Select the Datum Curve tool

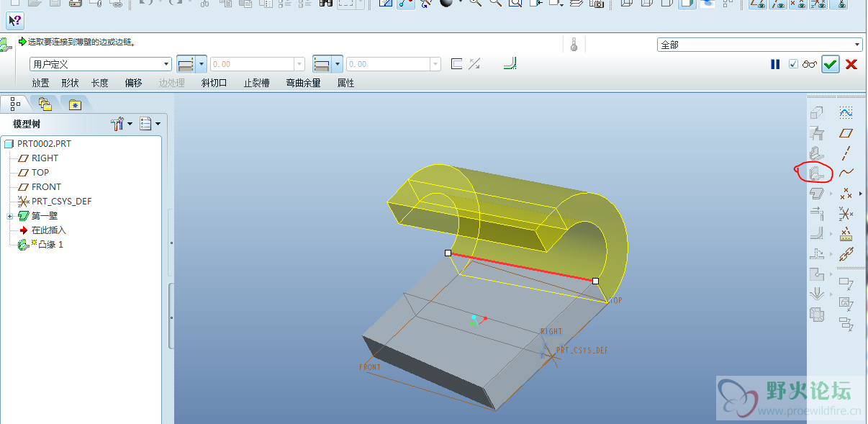[x=846, y=173]
